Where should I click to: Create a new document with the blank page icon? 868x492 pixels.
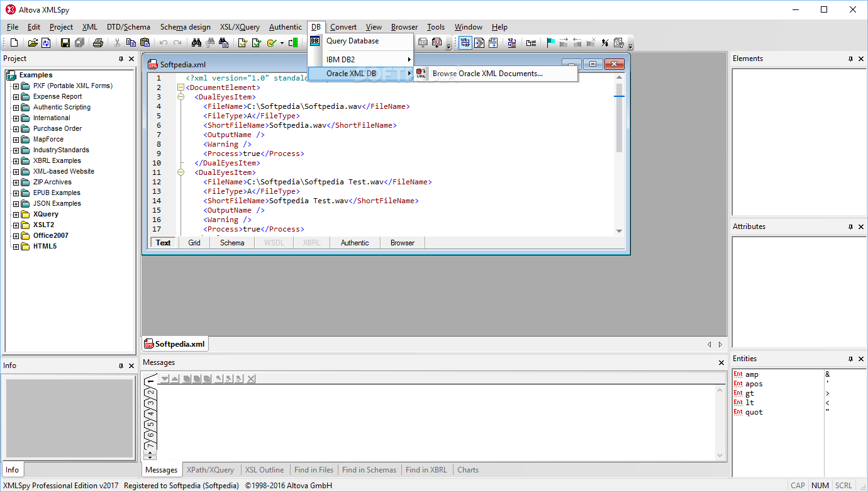tap(14, 43)
